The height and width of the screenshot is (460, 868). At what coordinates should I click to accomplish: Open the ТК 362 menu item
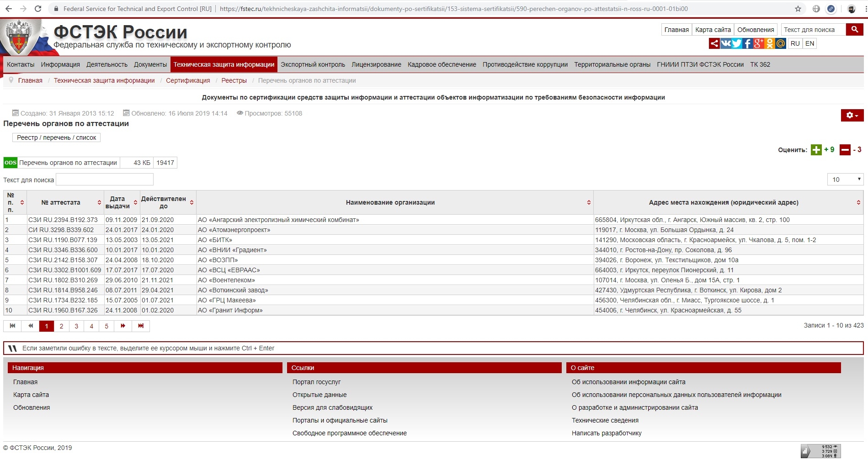(760, 64)
